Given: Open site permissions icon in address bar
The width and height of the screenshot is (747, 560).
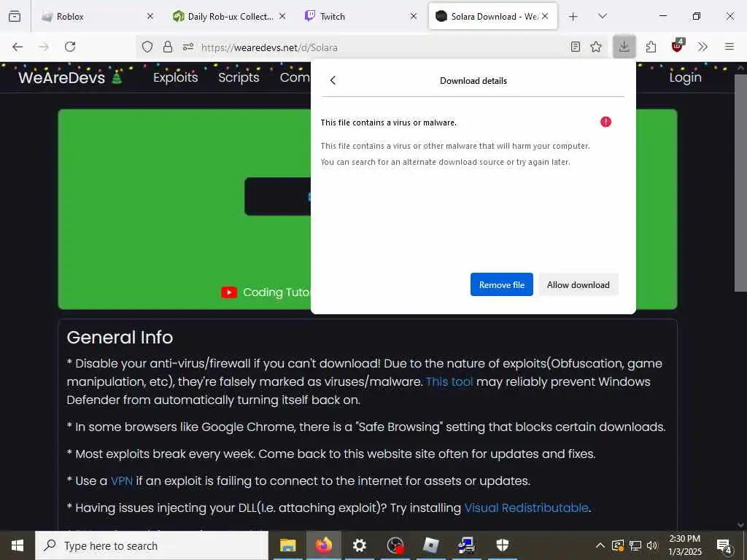Looking at the screenshot, I should (188, 47).
